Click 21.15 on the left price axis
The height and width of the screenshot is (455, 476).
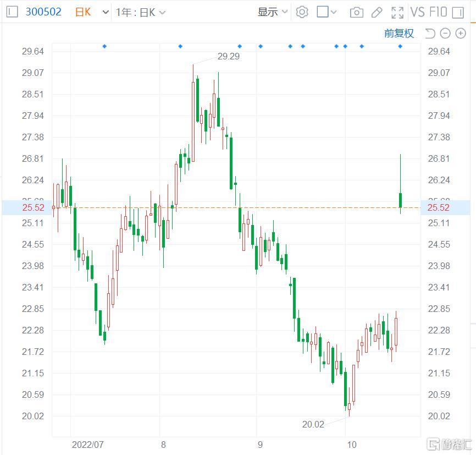pyautogui.click(x=33, y=373)
